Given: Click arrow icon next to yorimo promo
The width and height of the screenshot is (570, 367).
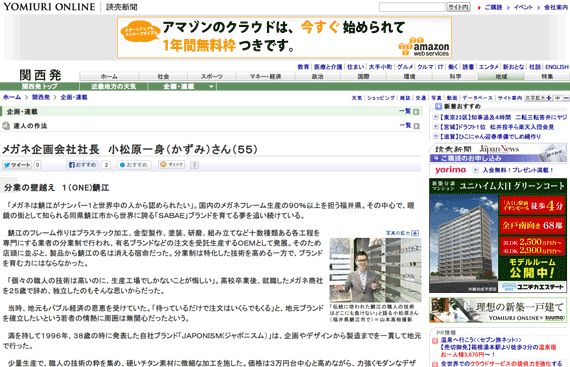Looking at the screenshot, I should coord(475,170).
